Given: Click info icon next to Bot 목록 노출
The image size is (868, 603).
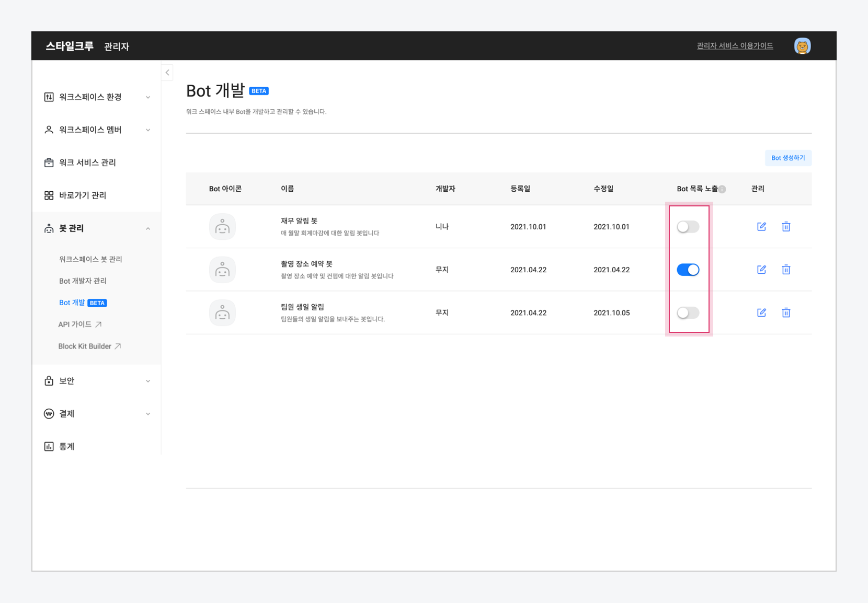Looking at the screenshot, I should pyautogui.click(x=722, y=189).
